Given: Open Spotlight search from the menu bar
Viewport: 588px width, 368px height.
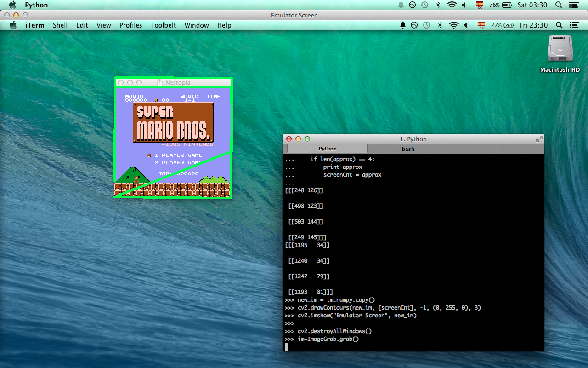Looking at the screenshot, I should (559, 25).
